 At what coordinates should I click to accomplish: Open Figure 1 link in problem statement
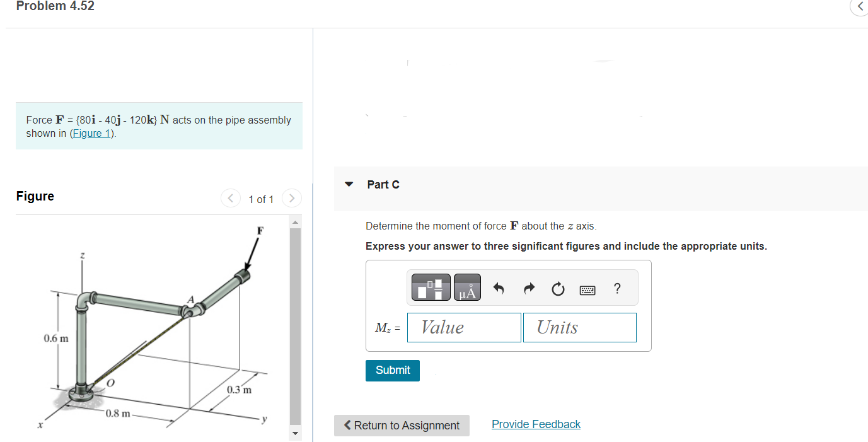pyautogui.click(x=91, y=133)
